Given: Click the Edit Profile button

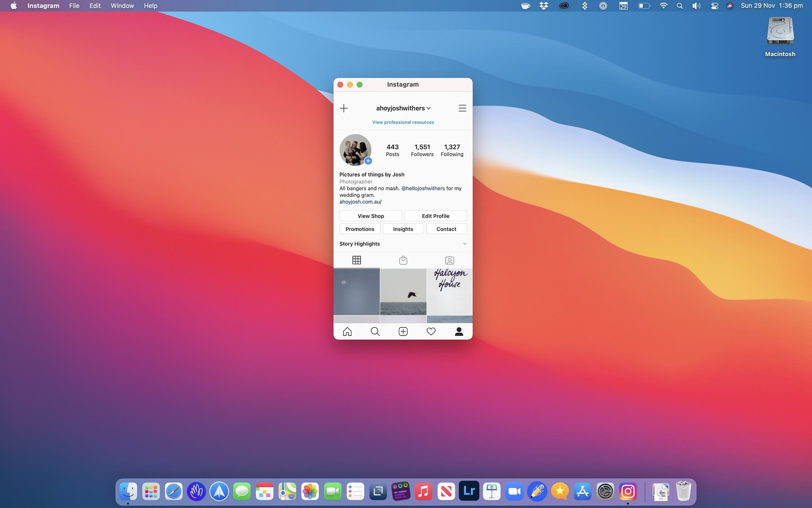Looking at the screenshot, I should 435,216.
